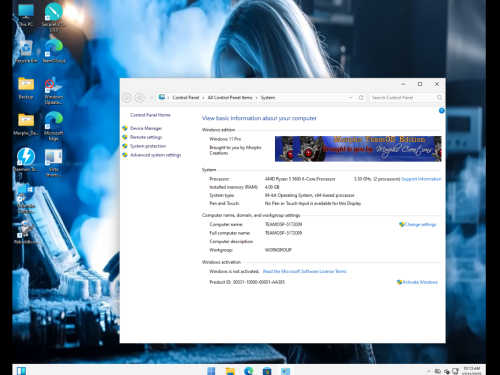Select the Daemon Tools desktop shortcut
Viewport: 500px width, 375px height.
point(26,159)
